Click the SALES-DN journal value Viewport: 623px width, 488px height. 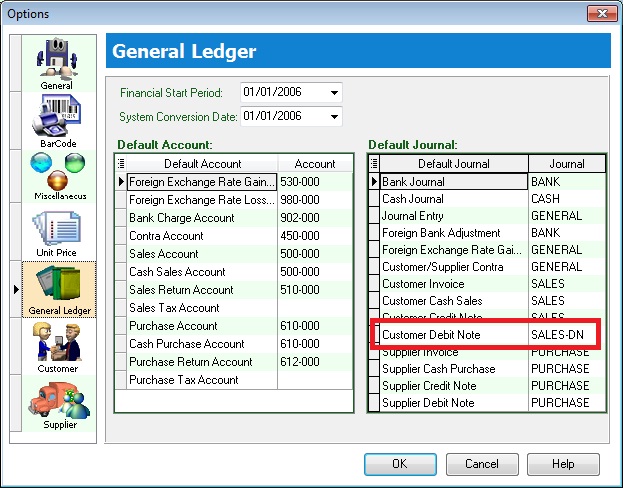pyautogui.click(x=557, y=335)
